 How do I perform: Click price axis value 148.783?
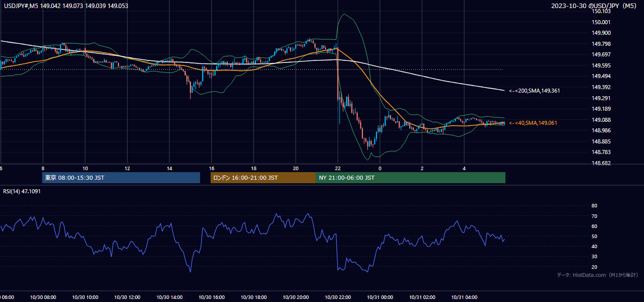(601, 152)
